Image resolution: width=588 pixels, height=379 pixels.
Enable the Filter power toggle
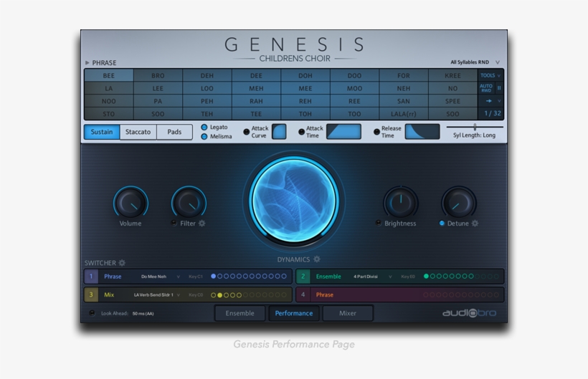tap(174, 223)
